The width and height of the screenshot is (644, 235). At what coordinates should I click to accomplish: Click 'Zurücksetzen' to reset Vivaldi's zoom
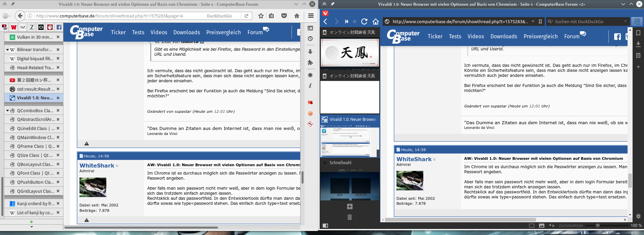(x=571, y=226)
